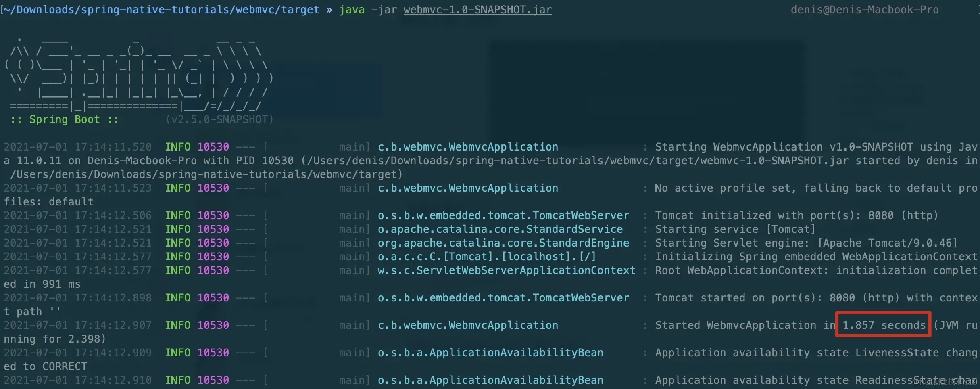Click the o.apache.catalina.core.StandardService logger name

[500, 229]
